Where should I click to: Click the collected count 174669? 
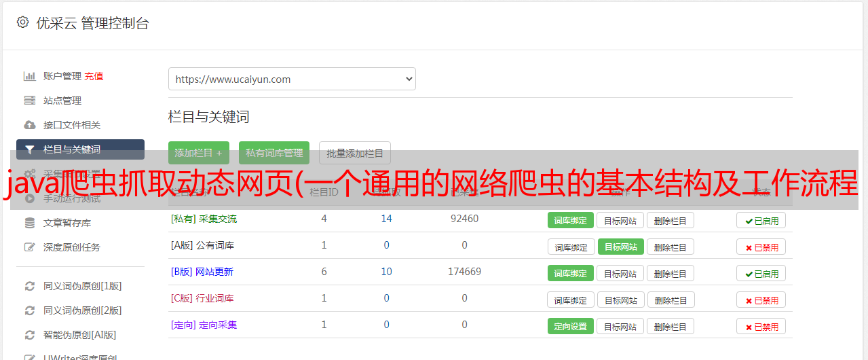464,272
